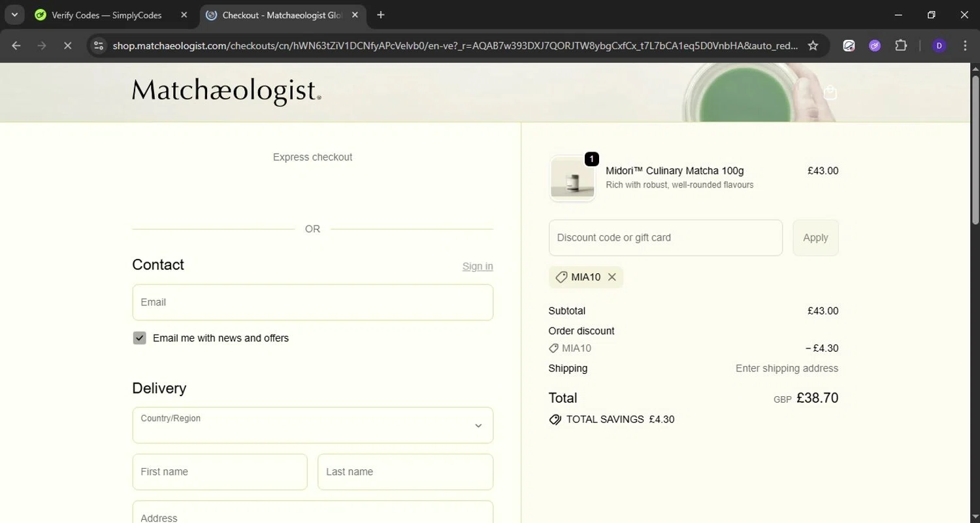The width and height of the screenshot is (980, 523).
Task: Click the Order discount label
Action: coord(581,331)
